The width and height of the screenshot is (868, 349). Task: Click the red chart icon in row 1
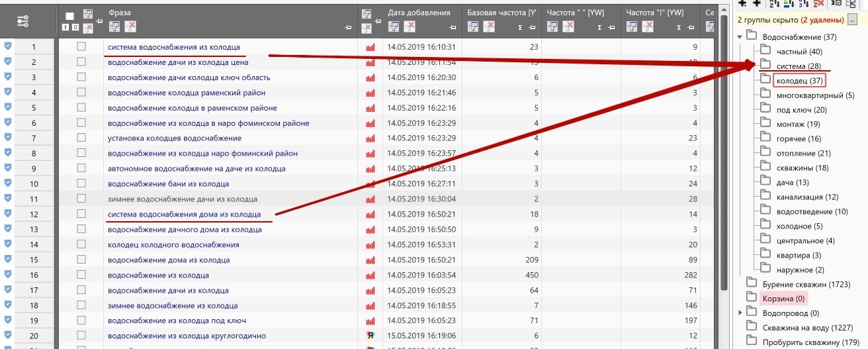coord(370,48)
